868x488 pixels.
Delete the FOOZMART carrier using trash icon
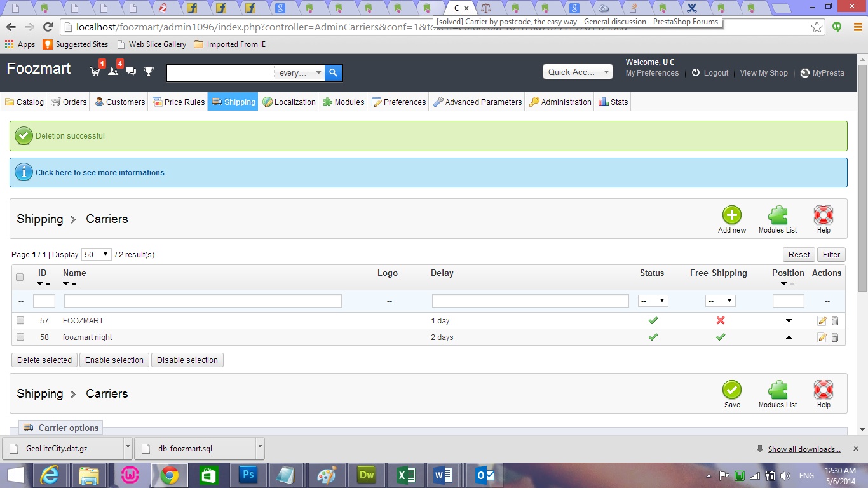pyautogui.click(x=835, y=321)
